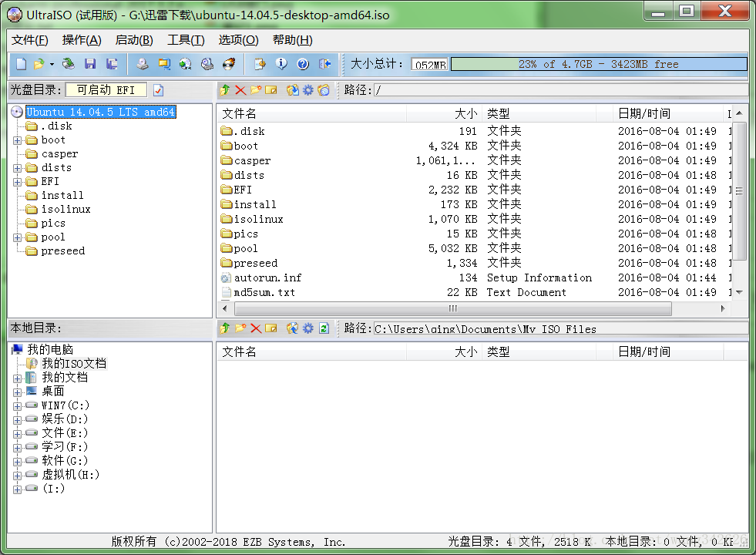756x555 pixels.
Task: Expand the 桌面 node in local tree
Action: (x=18, y=392)
